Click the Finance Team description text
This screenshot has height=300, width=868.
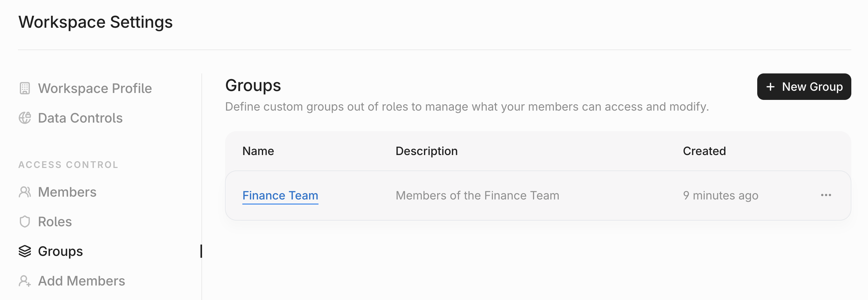coord(477,195)
